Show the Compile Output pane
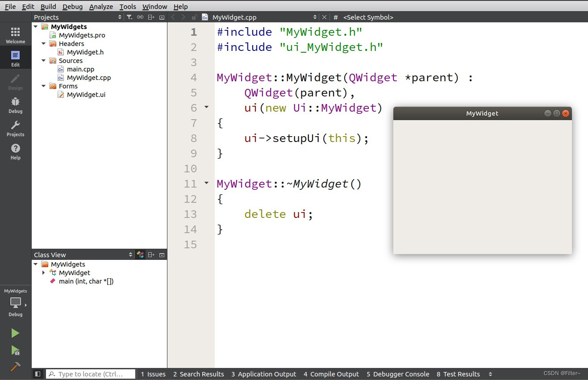Screen dimensions: 588x380 [331, 374]
